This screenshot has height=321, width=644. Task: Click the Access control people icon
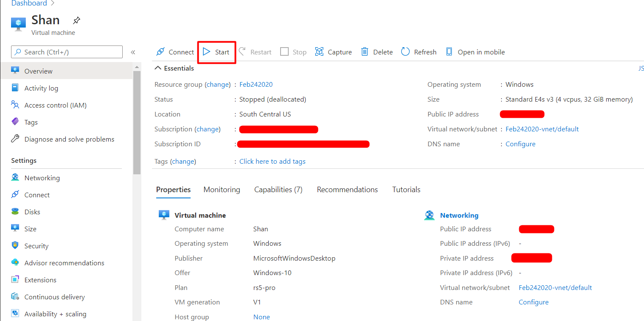15,105
